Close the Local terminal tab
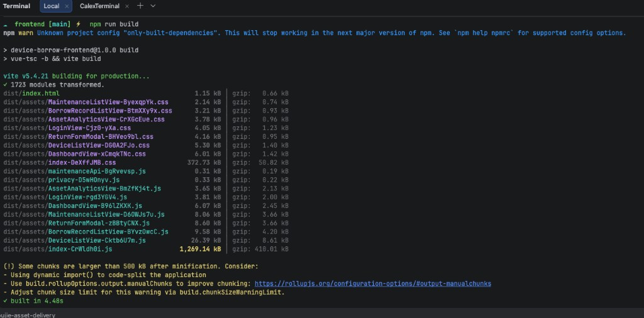The image size is (644, 318). pos(67,6)
